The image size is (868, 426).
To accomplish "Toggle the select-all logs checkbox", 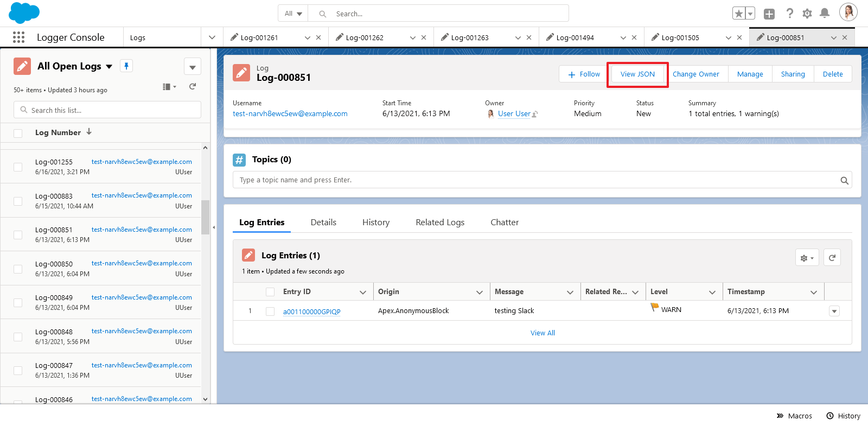I will pyautogui.click(x=18, y=133).
